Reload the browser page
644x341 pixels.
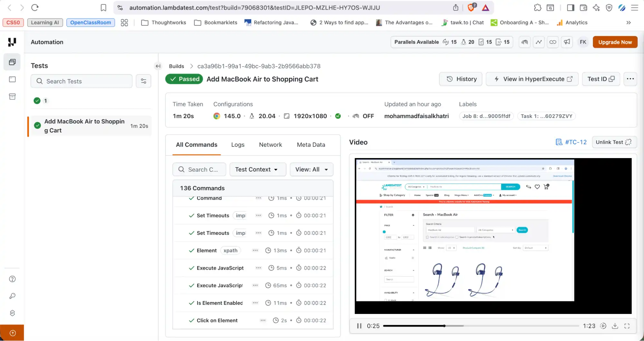[35, 7]
